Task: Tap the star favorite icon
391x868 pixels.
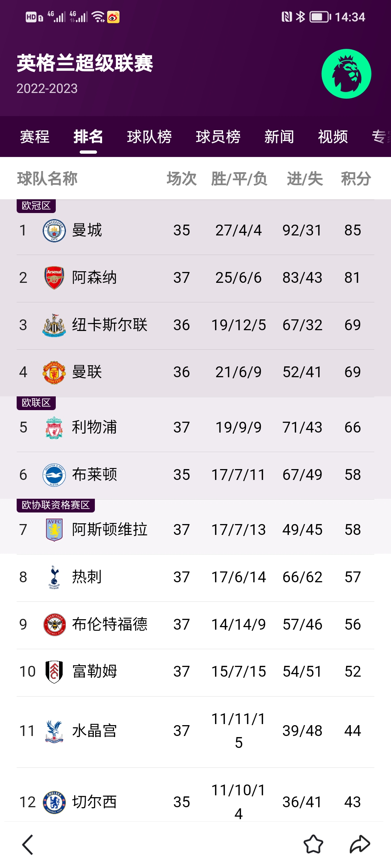Action: (x=313, y=844)
